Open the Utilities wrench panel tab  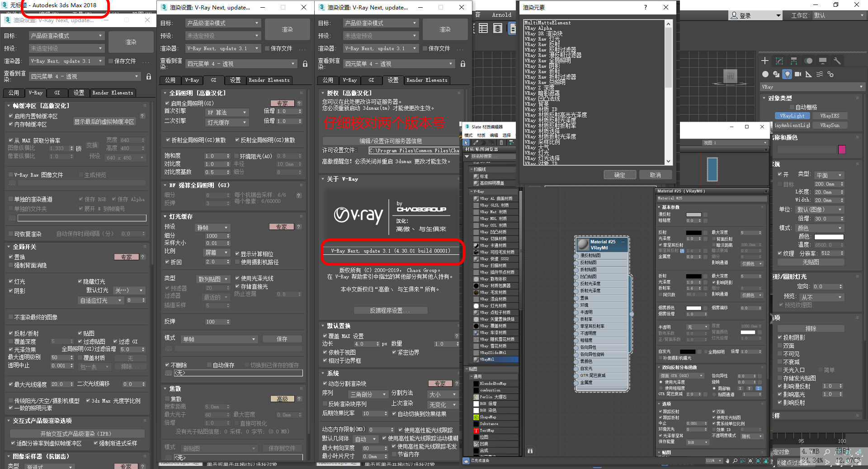pyautogui.click(x=837, y=61)
